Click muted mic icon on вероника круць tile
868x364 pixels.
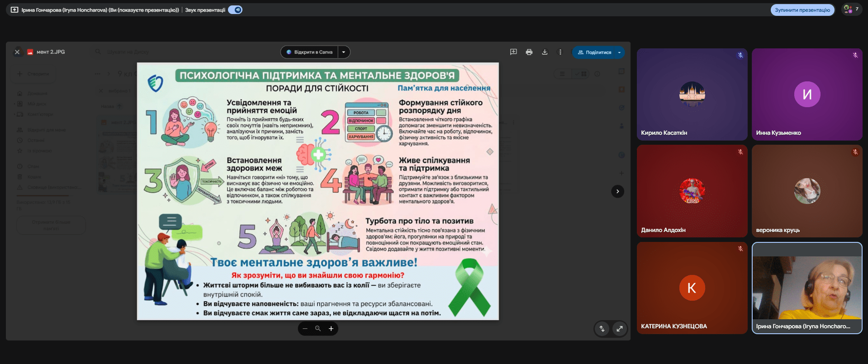pos(855,152)
